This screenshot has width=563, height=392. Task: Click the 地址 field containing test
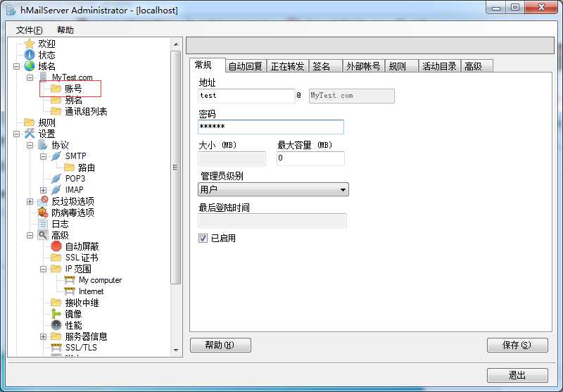click(x=246, y=96)
